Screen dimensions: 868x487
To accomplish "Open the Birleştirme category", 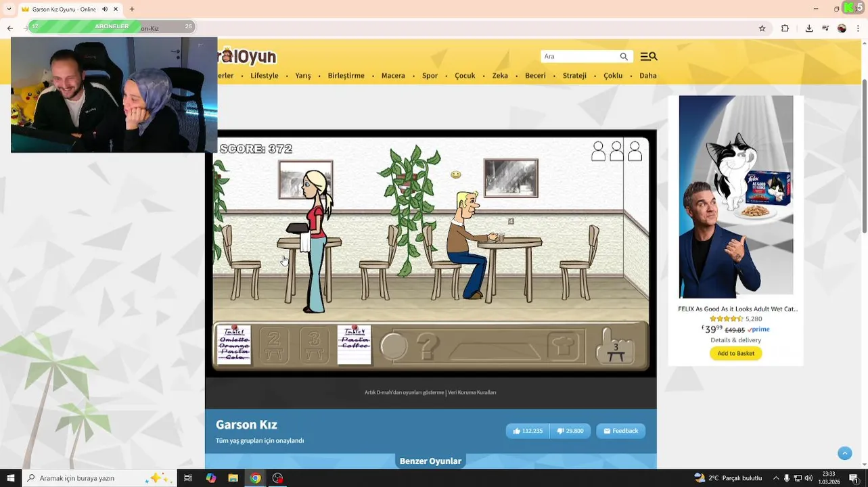I will point(346,76).
